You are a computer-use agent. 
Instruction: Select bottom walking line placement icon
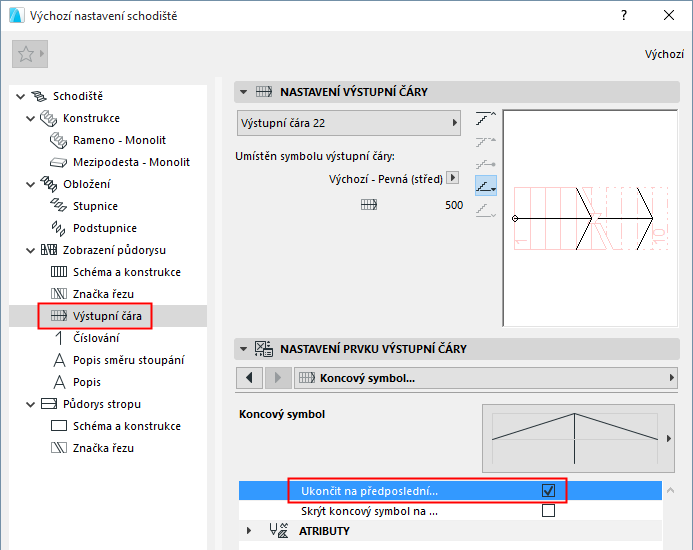click(486, 210)
